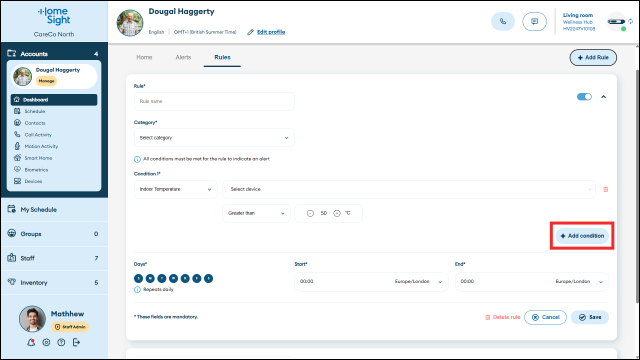Click the info icon next to Repeats daily
Screen dimensions: 640x360
(137, 289)
